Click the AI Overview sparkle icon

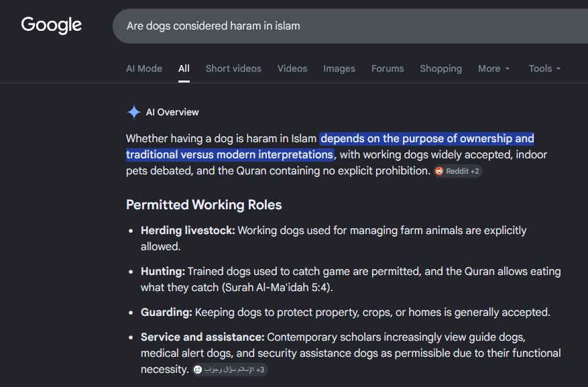134,112
